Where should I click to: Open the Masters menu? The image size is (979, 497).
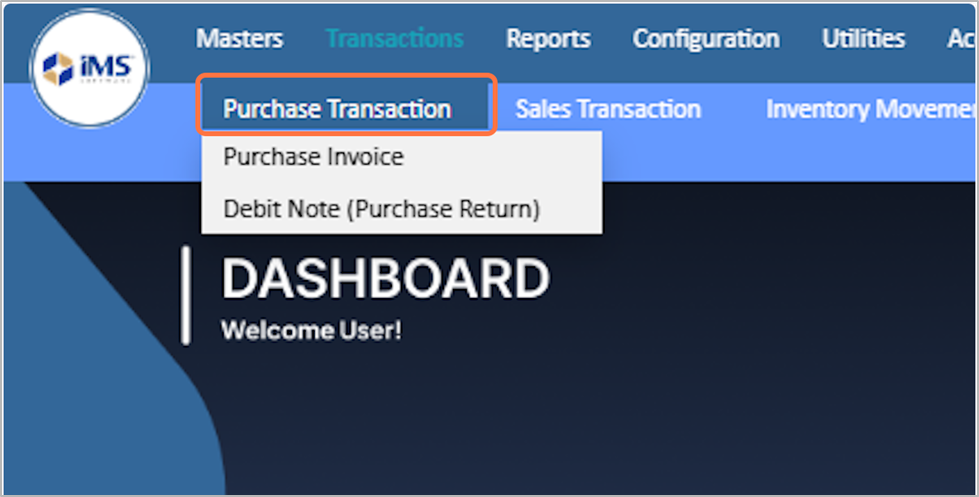point(239,39)
